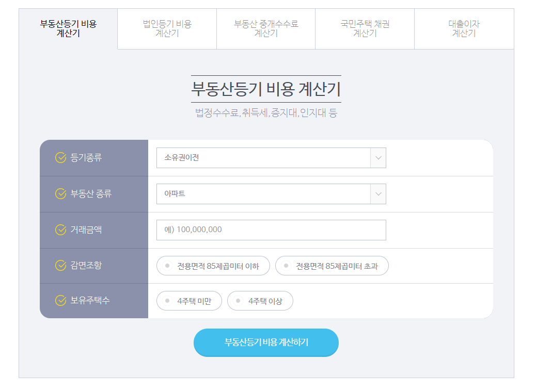Viewport: 536px width, 392px height.
Task: Click the check icon beside 거래금액
Action: (x=60, y=230)
